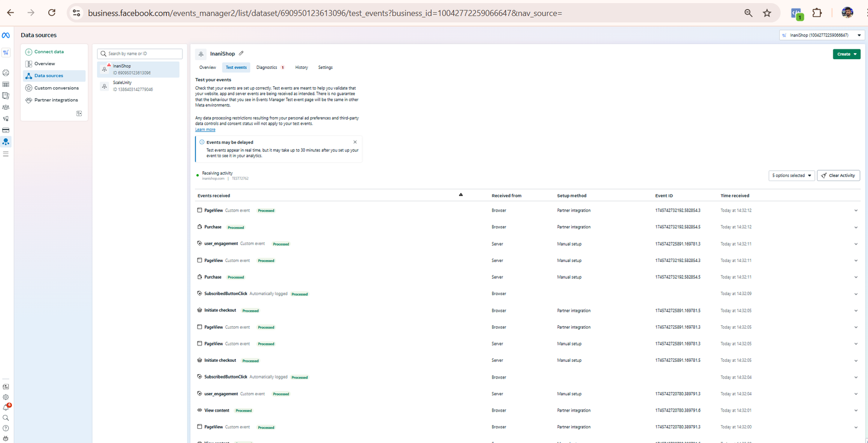This screenshot has width=868, height=443.
Task: Click the Clear Activity button
Action: point(838,176)
